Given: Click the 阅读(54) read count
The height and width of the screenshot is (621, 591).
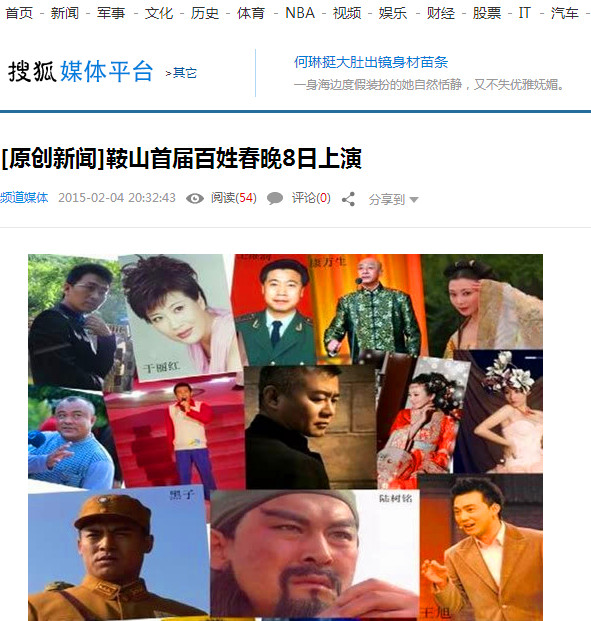Looking at the screenshot, I should pyautogui.click(x=234, y=198).
